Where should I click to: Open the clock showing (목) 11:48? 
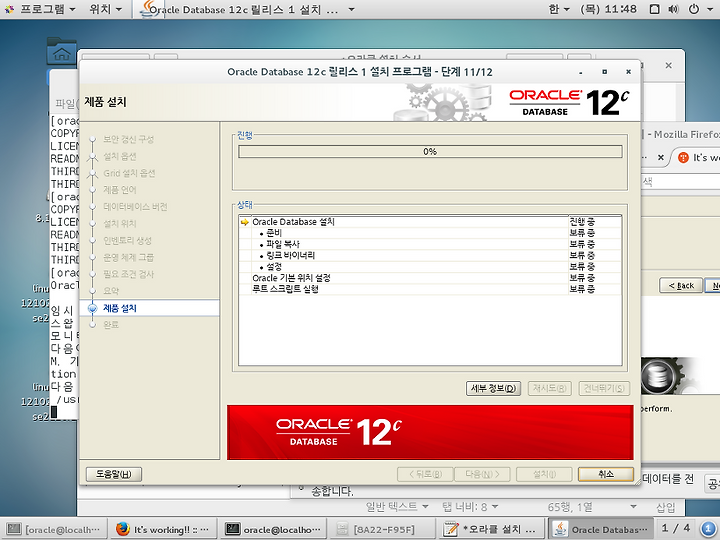click(x=608, y=9)
